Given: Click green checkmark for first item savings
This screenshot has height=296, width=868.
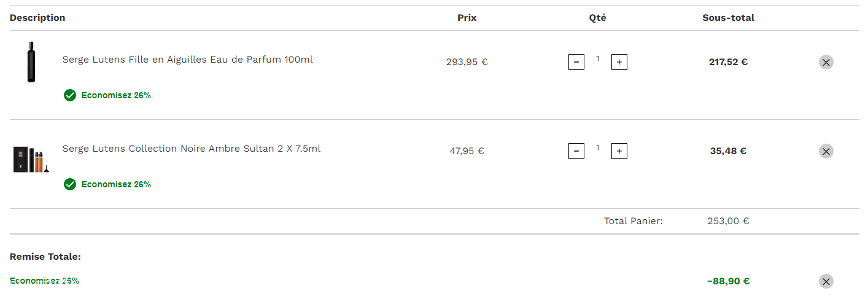Looking at the screenshot, I should pos(70,95).
